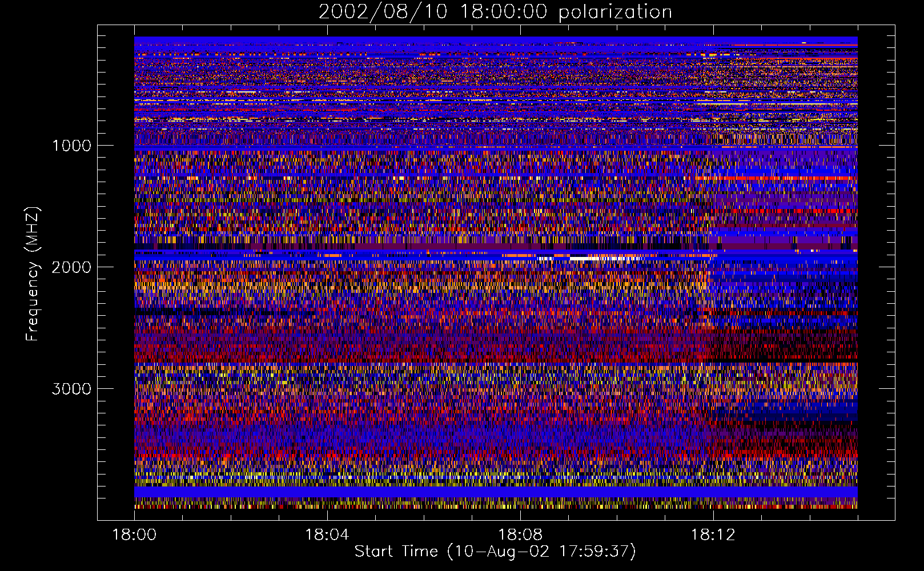The width and height of the screenshot is (924, 571).
Task: Click the 18:08 time tick label
Action: pyautogui.click(x=520, y=535)
